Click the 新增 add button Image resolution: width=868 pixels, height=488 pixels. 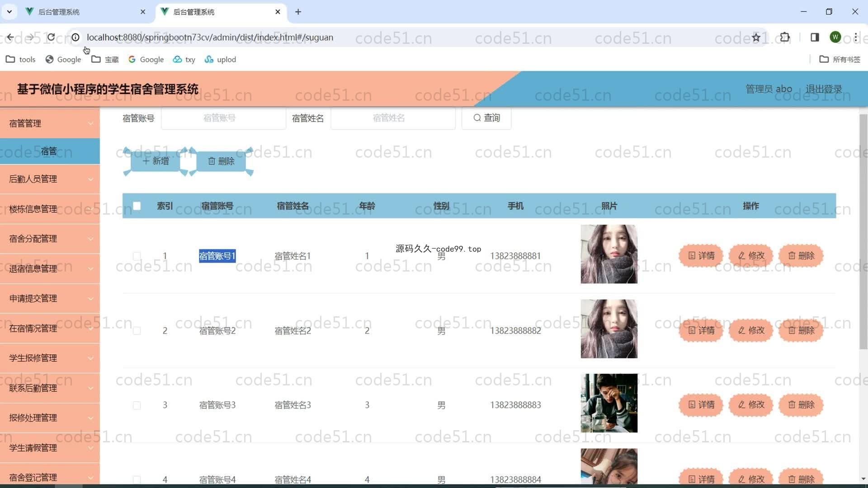coord(156,161)
